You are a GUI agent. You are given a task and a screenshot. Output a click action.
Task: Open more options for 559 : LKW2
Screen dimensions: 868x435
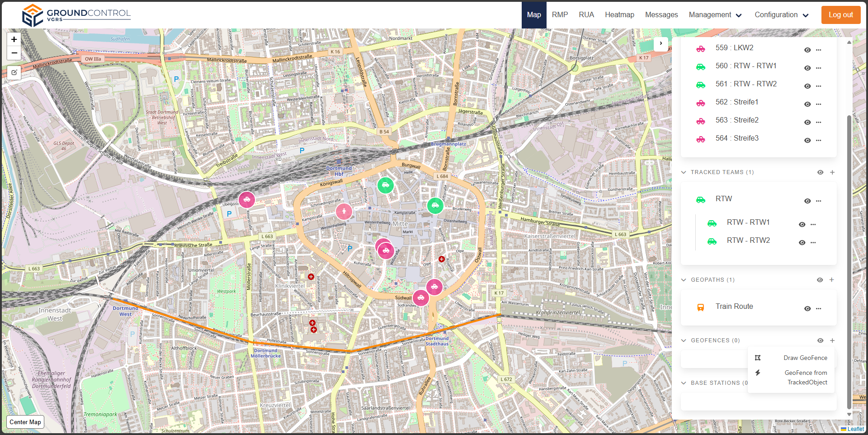pyautogui.click(x=818, y=50)
